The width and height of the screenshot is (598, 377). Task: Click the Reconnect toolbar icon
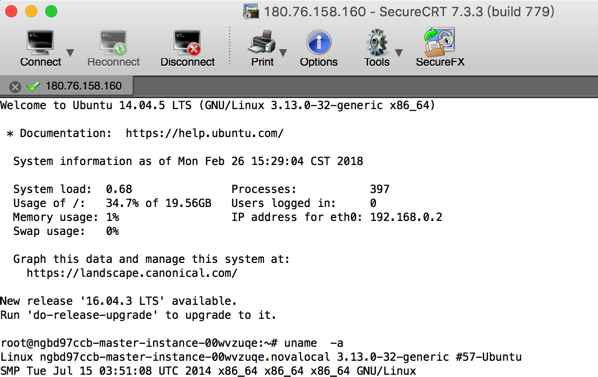(x=113, y=42)
